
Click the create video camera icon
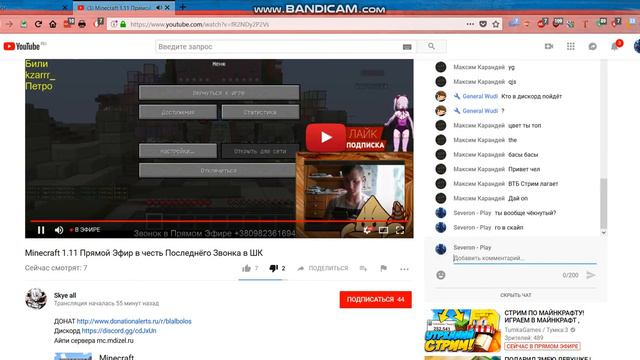tap(549, 47)
